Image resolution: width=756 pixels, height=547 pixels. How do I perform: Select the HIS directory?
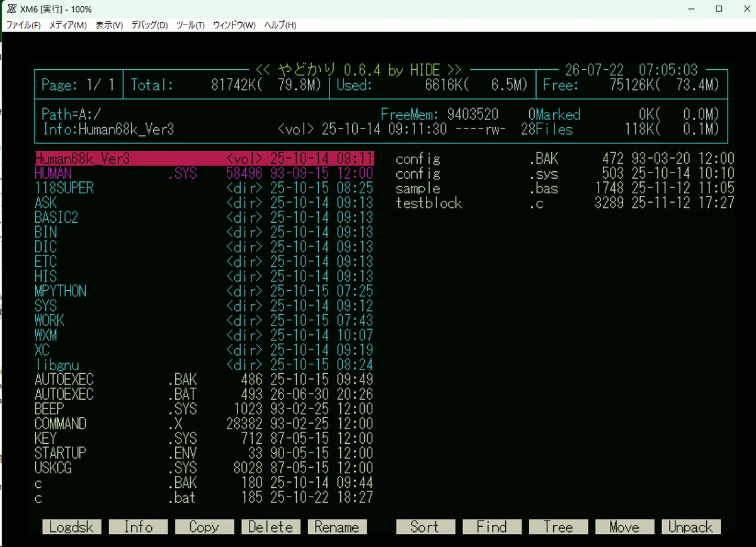pyautogui.click(x=204, y=276)
